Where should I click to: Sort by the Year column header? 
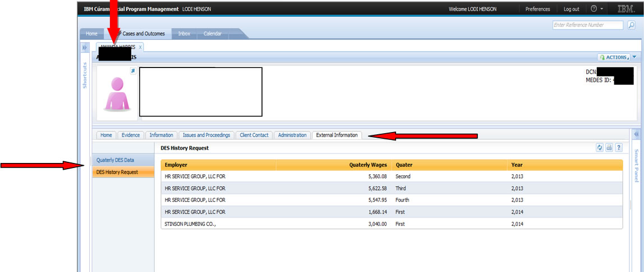point(565,165)
